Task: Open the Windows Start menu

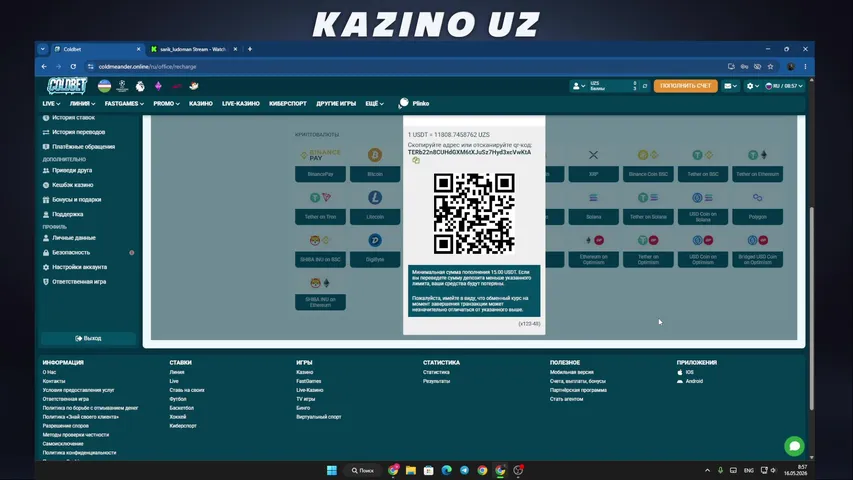Action: pyautogui.click(x=332, y=470)
